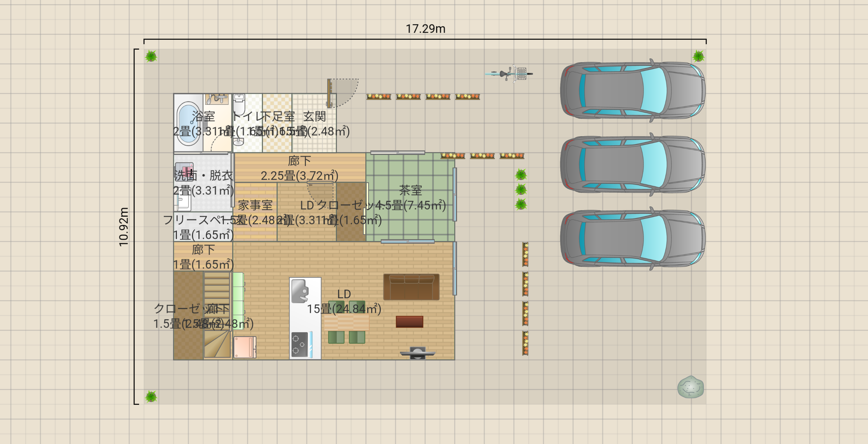Click the toilet fixture in the トイレ room

click(x=239, y=105)
